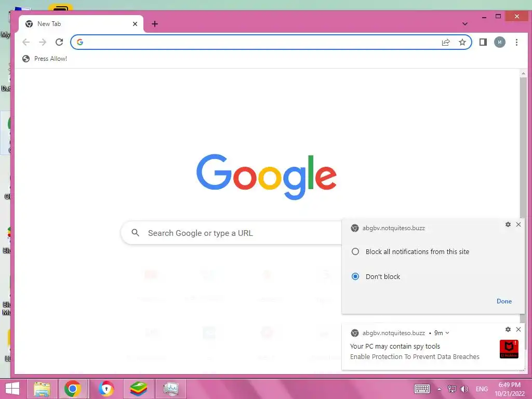Click the Google icon in address bar
532x399 pixels.
[x=80, y=42]
